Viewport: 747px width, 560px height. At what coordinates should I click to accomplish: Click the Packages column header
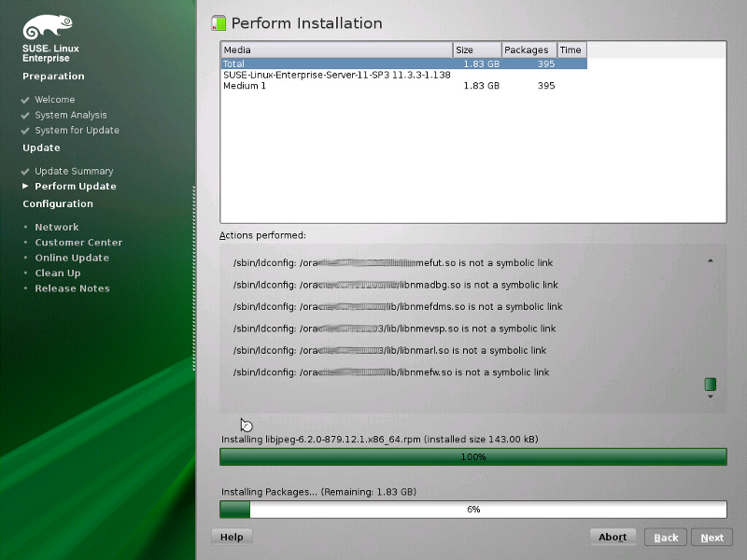coord(528,49)
